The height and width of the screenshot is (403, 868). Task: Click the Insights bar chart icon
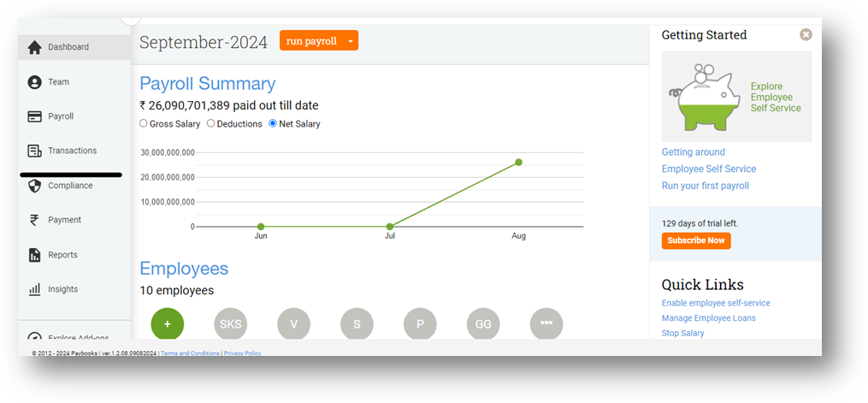click(x=34, y=289)
